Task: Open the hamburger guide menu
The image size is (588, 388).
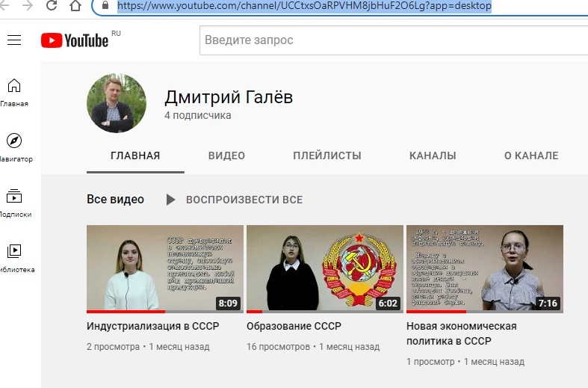Action: click(13, 40)
